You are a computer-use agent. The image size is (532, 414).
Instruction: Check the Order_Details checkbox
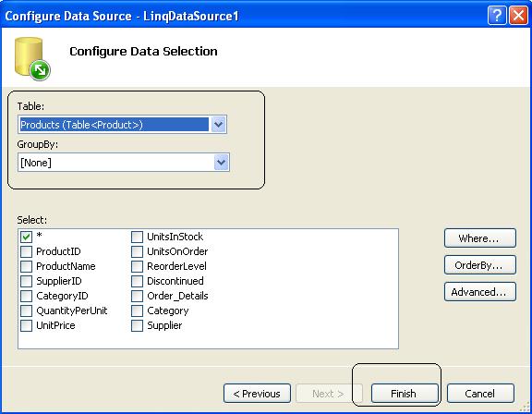137,296
